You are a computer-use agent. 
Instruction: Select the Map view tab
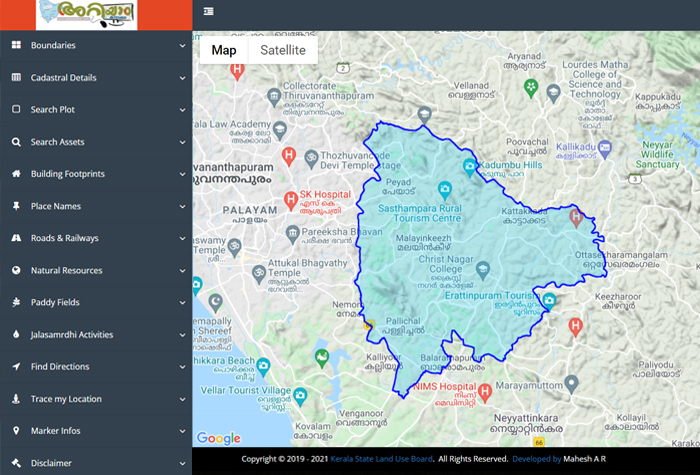click(x=224, y=50)
